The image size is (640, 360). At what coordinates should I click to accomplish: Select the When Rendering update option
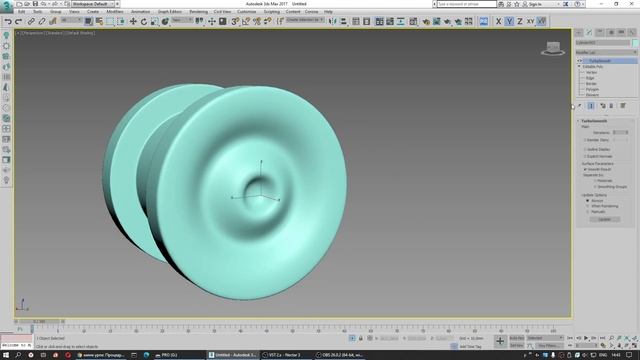588,206
